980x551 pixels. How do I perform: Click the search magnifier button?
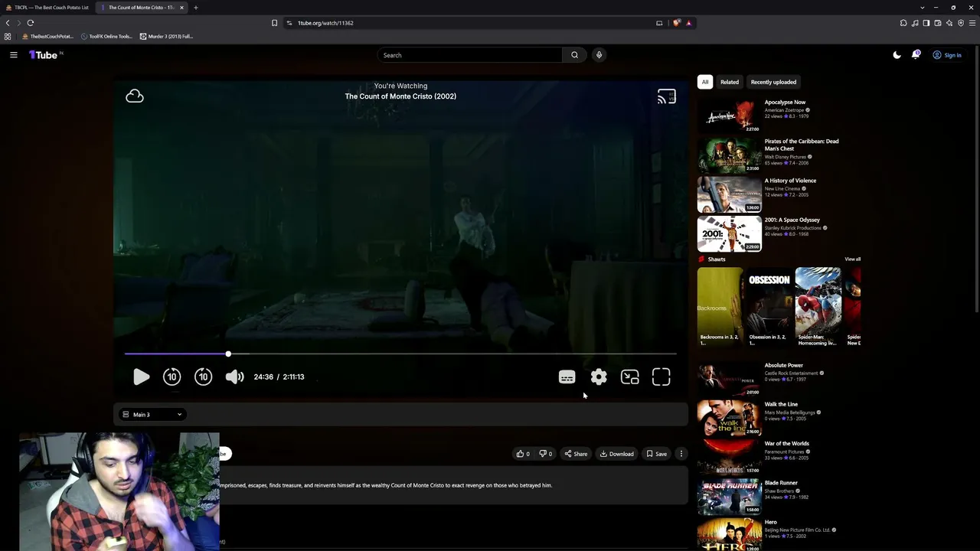[x=574, y=55]
